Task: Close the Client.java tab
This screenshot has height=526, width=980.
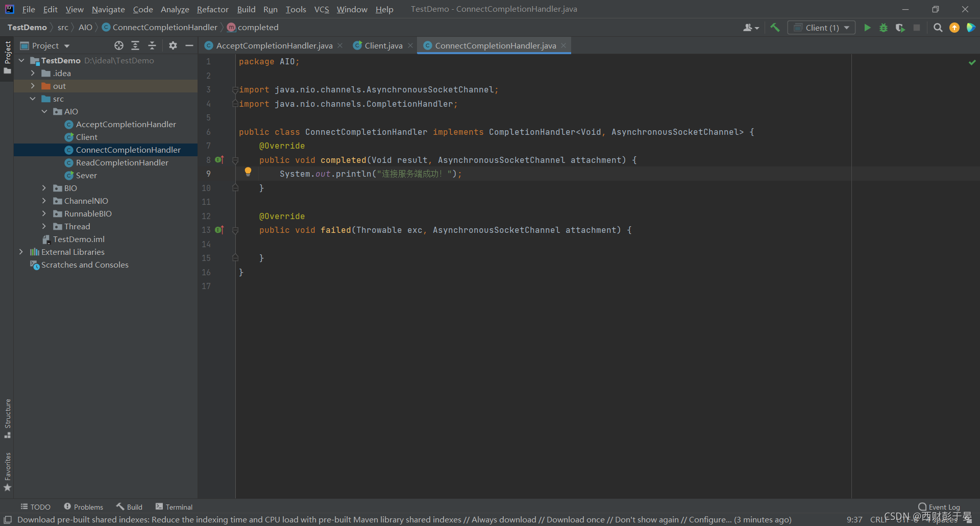Action: coord(410,45)
